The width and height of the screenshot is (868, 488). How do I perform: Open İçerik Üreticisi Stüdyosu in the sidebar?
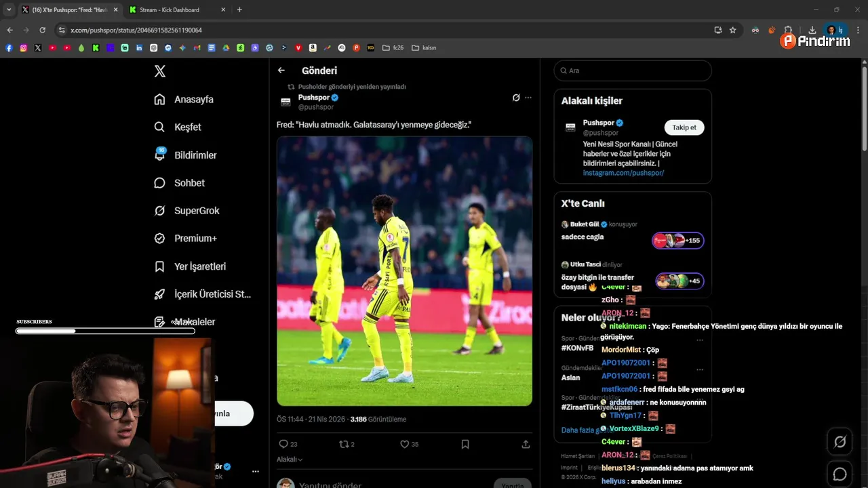(203, 294)
